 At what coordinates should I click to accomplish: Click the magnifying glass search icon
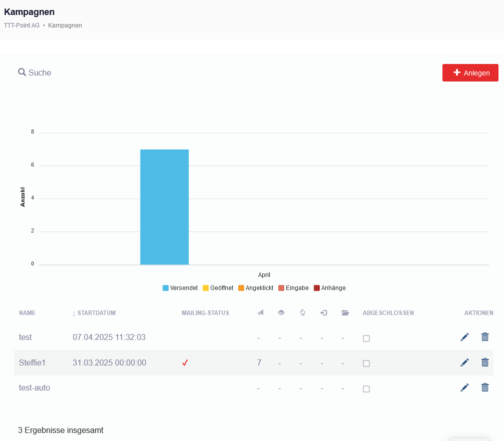tap(22, 72)
